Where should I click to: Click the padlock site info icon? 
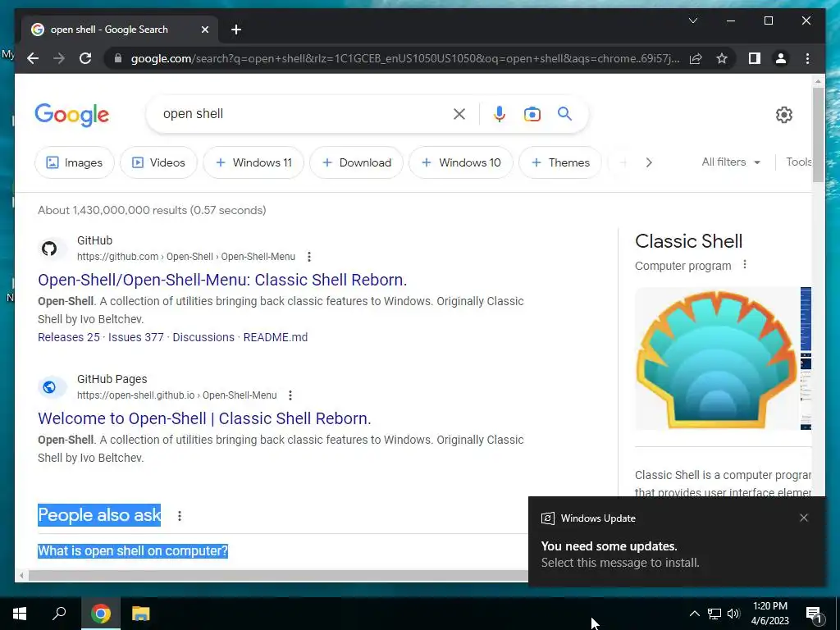pyautogui.click(x=118, y=58)
